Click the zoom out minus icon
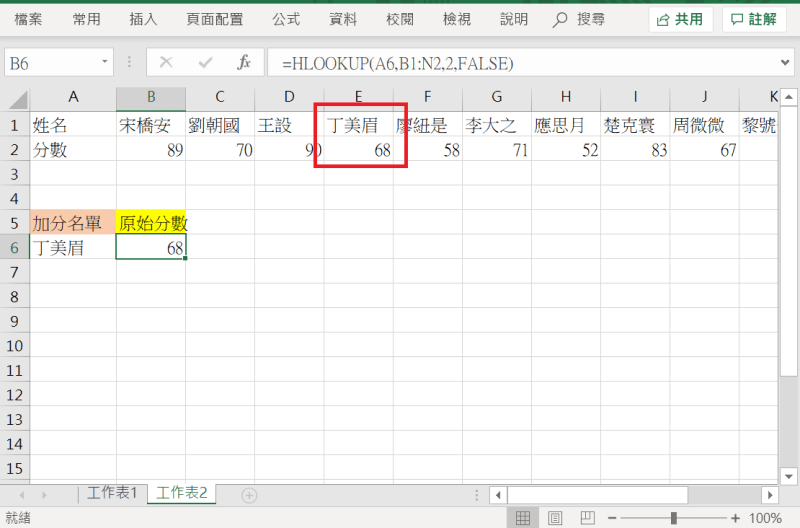The image size is (800, 528). pyautogui.click(x=613, y=518)
